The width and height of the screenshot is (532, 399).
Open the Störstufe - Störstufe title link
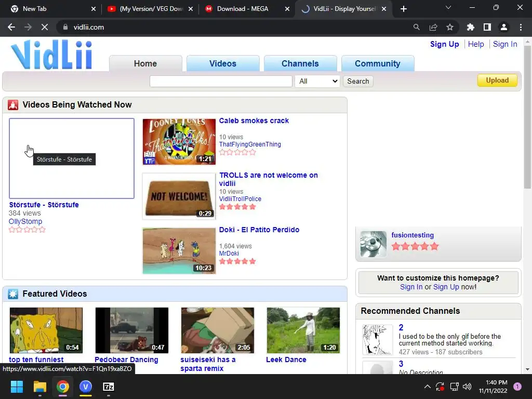tap(44, 205)
